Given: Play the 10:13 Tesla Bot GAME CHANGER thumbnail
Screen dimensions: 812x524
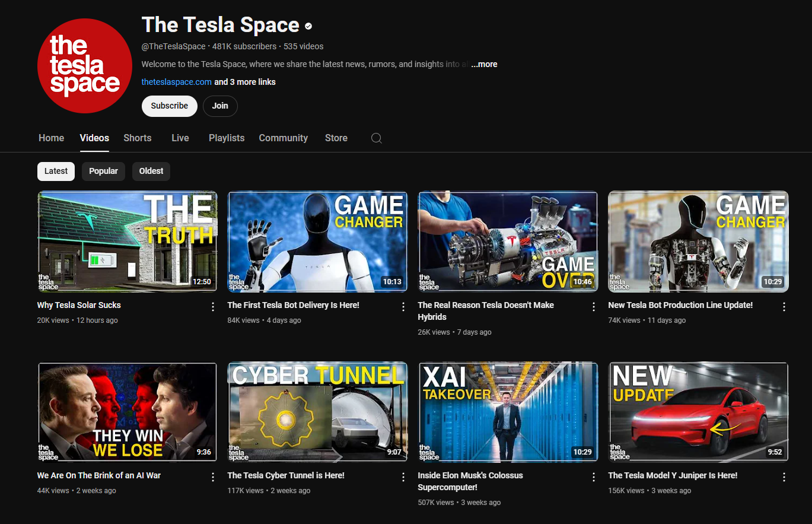Looking at the screenshot, I should [318, 242].
